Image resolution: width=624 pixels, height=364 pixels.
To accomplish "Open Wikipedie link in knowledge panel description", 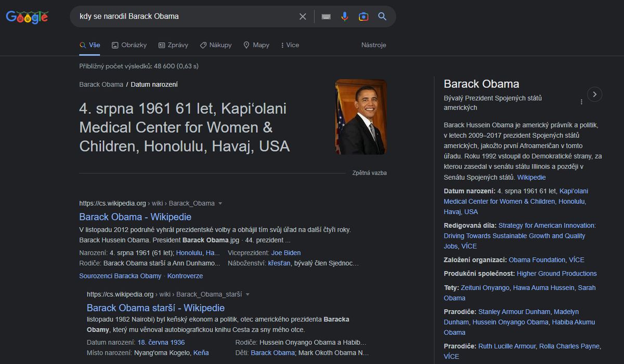I will pyautogui.click(x=531, y=177).
